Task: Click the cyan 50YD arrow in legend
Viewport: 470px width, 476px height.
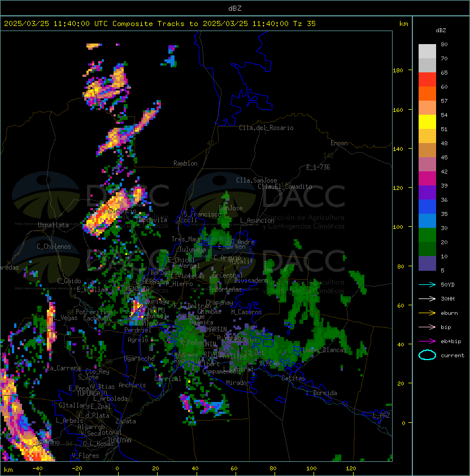Action: point(427,284)
